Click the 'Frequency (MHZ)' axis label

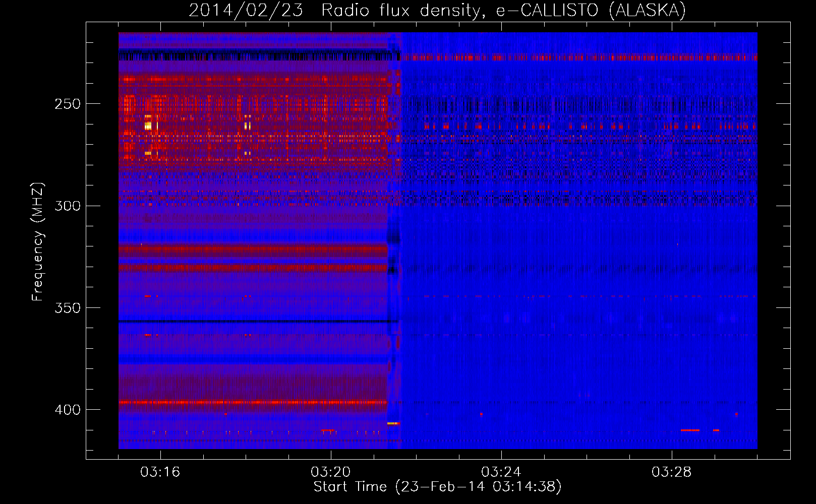click(38, 242)
